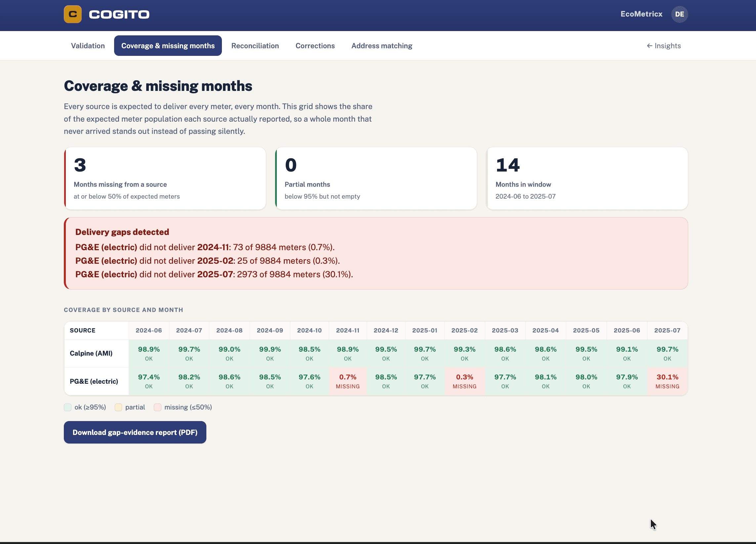Click PG&E 0.3% MISSING cell
Viewport: 756px width, 544px height.
[x=464, y=381]
